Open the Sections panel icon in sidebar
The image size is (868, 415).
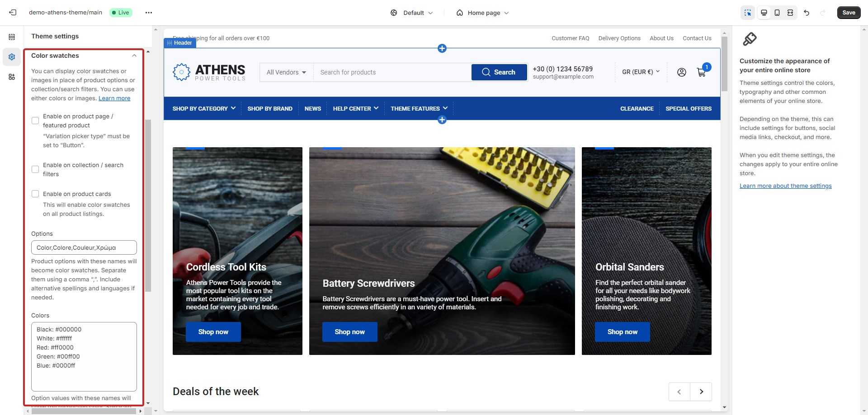(x=12, y=37)
